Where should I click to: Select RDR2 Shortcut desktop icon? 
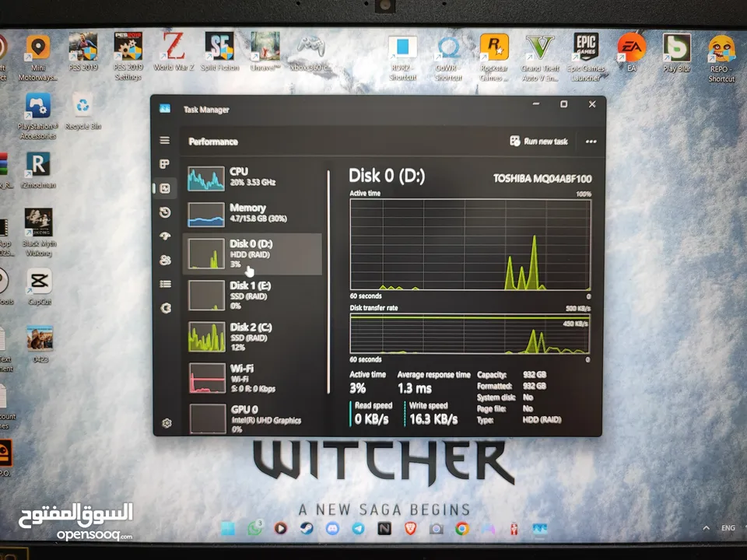[x=402, y=58]
